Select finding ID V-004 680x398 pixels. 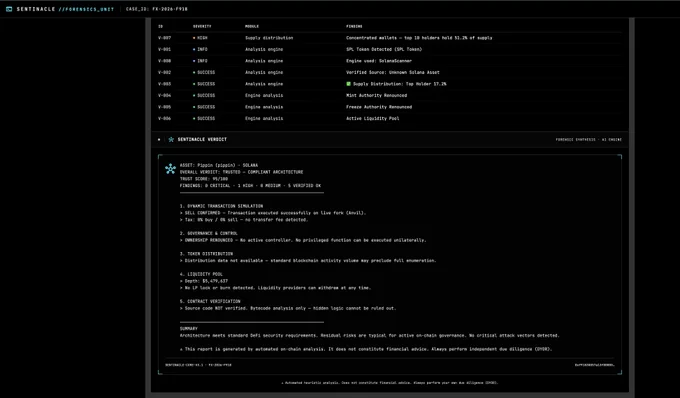click(164, 95)
